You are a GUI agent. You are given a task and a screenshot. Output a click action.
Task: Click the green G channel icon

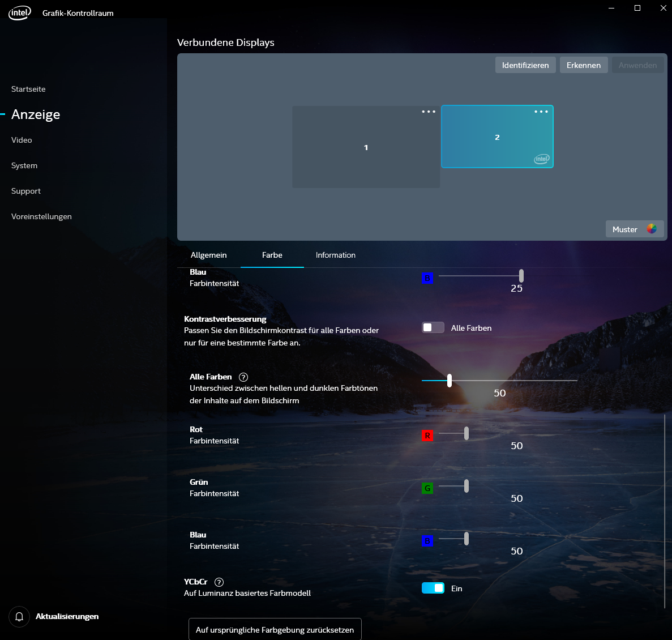[x=427, y=488]
